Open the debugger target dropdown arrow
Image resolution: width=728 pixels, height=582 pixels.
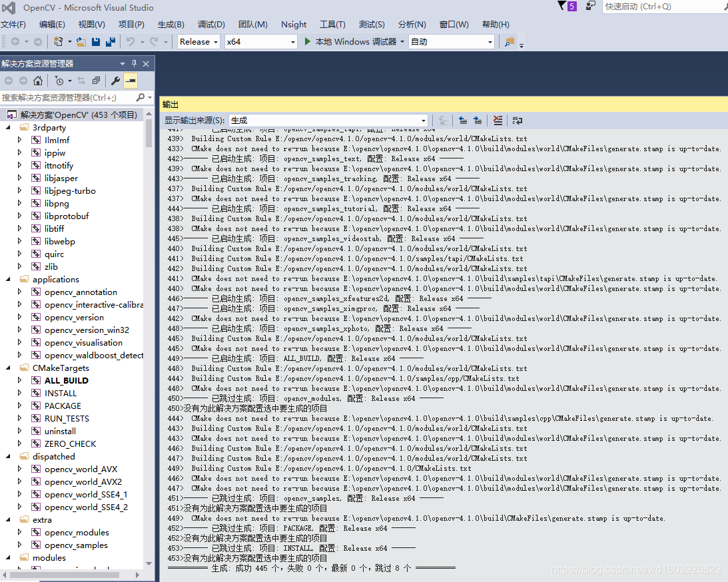pyautogui.click(x=402, y=42)
